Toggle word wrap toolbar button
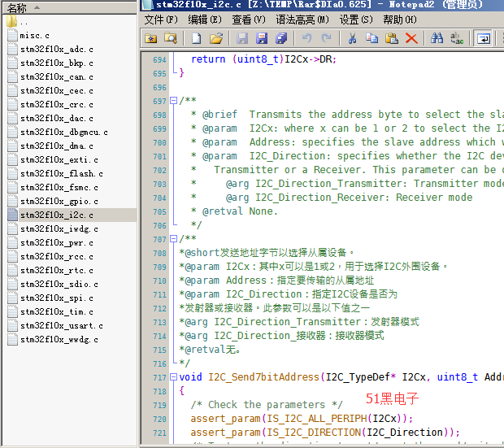 pos(483,38)
